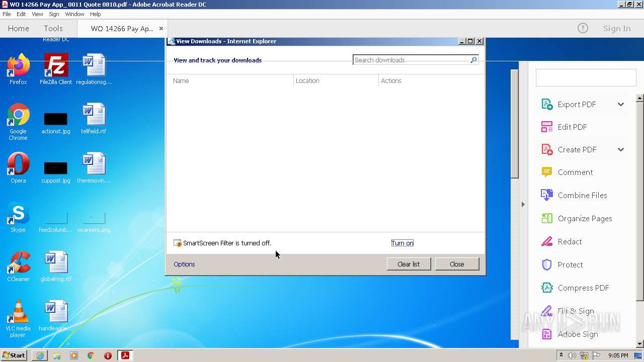
Task: Expand the Create PDF chevron
Action: click(621, 149)
